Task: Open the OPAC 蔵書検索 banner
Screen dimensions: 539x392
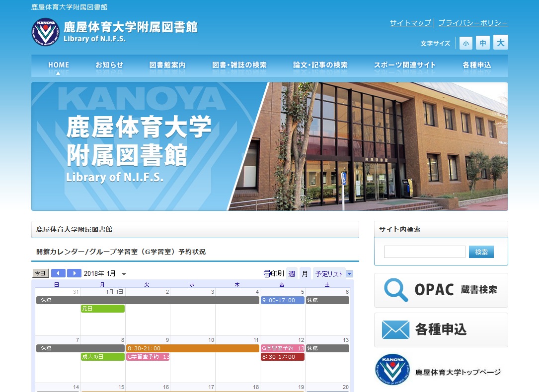Action: coord(441,290)
